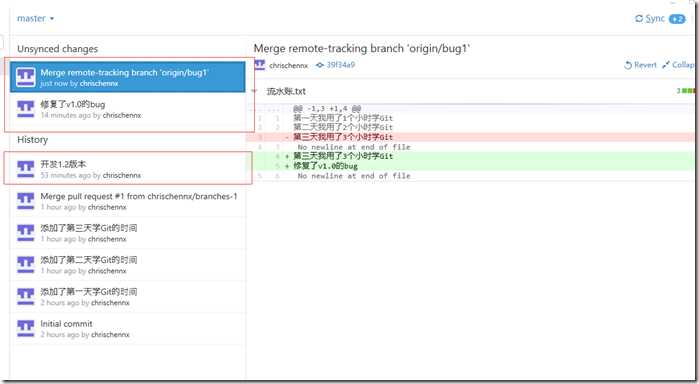Click the sync circular arrows icon
The height and width of the screenshot is (384, 699).
(639, 18)
